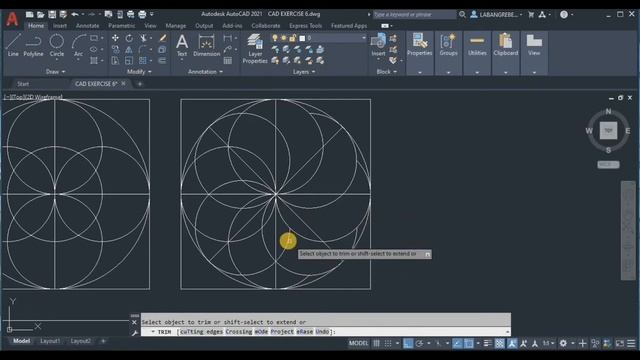The height and width of the screenshot is (360, 640).
Task: Select the Circle tool
Action: [57, 45]
